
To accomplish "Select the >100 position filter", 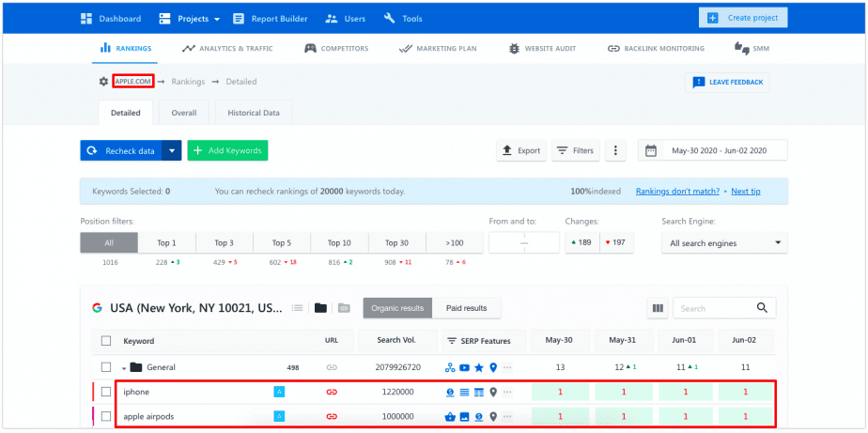I will coord(455,243).
